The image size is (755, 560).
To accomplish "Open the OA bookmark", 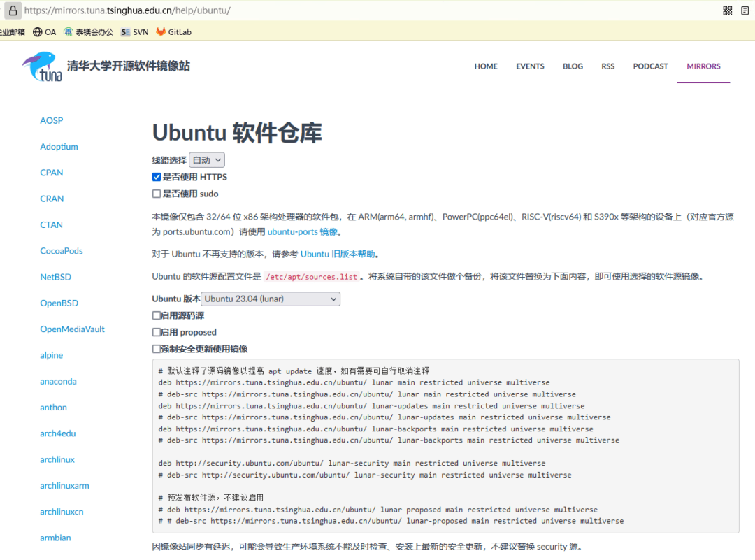I will point(44,31).
